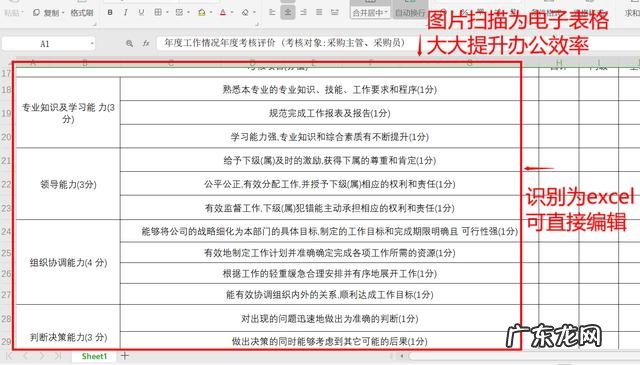This screenshot has height=365, width=640.
Task: Select the cell 判断决策能力(3 分)
Action: [x=68, y=327]
